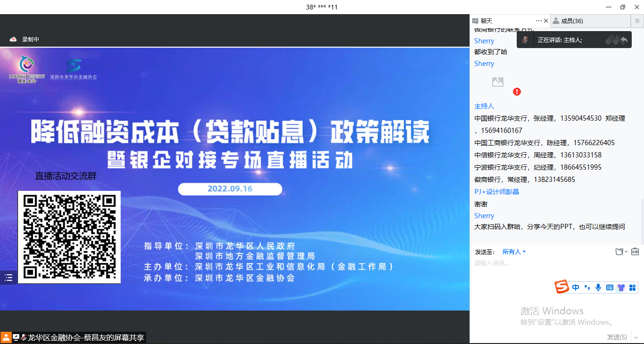Open the 所有人 recipient dropdown

click(x=514, y=252)
